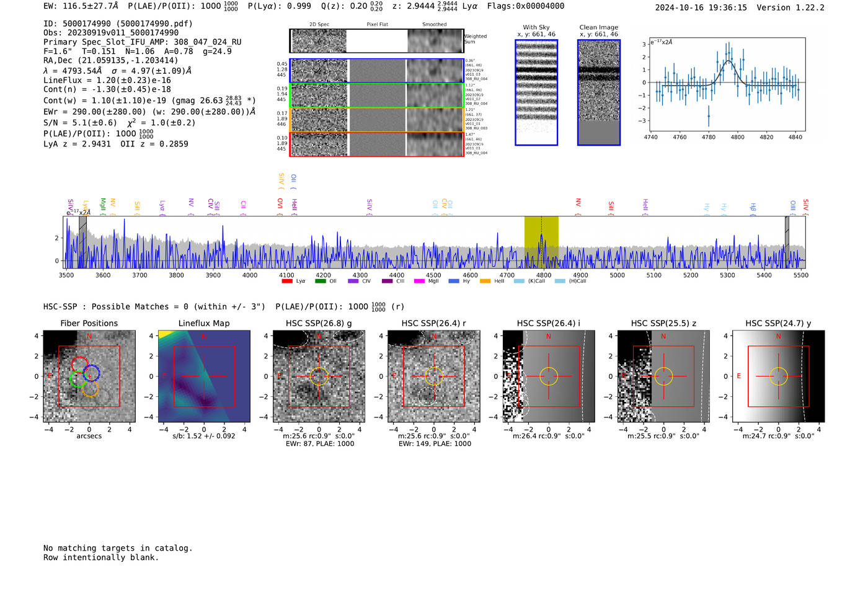
Task: Click the s/b: 1.52 +/- 0.092 caption
Action: tap(204, 436)
